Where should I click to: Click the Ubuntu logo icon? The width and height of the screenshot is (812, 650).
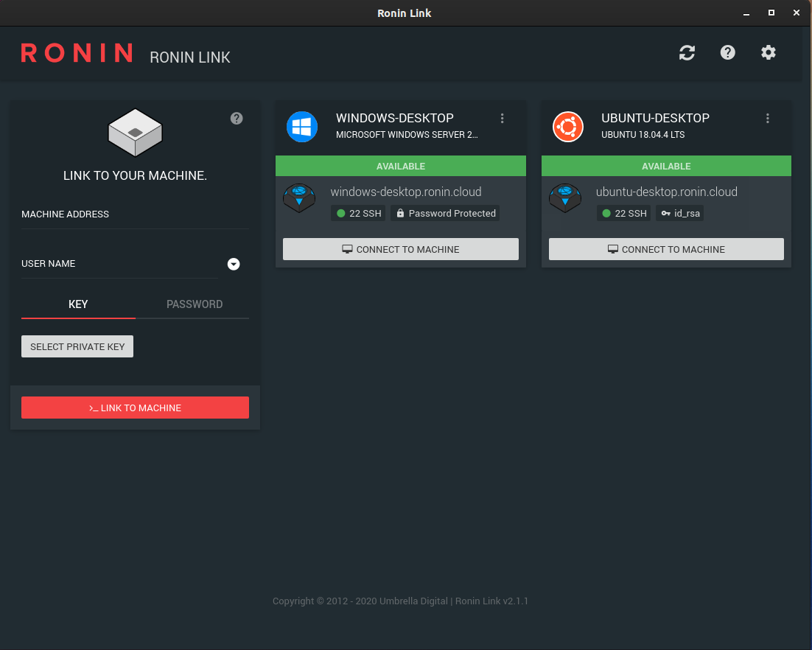point(567,126)
